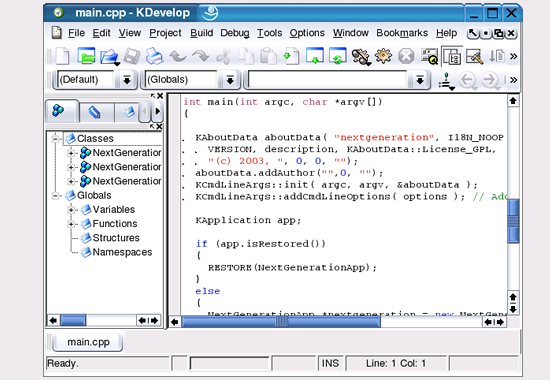Click the editor vertical scrollbar thumb
Viewport: 550px width, 380px height.
click(513, 221)
